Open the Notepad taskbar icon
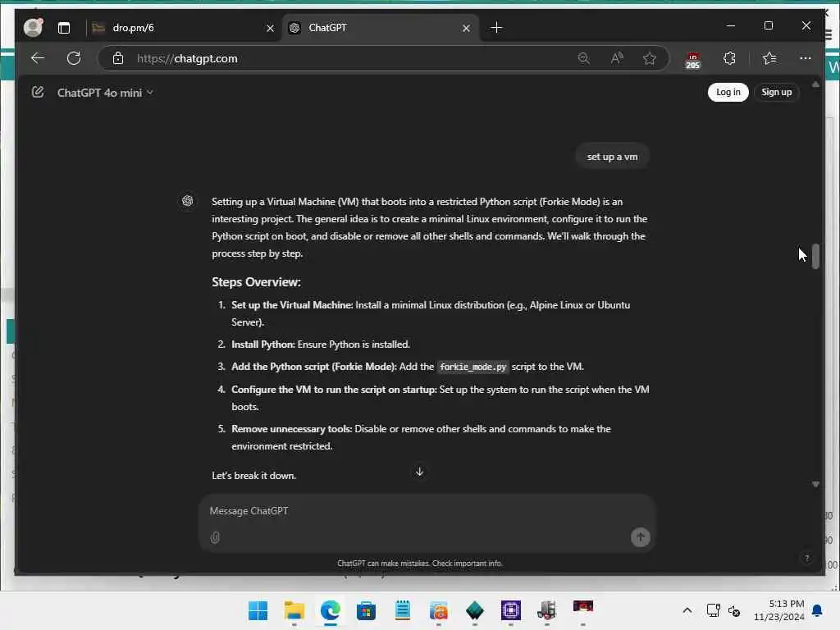Screen dimensions: 840x630 pyautogui.click(x=402, y=610)
